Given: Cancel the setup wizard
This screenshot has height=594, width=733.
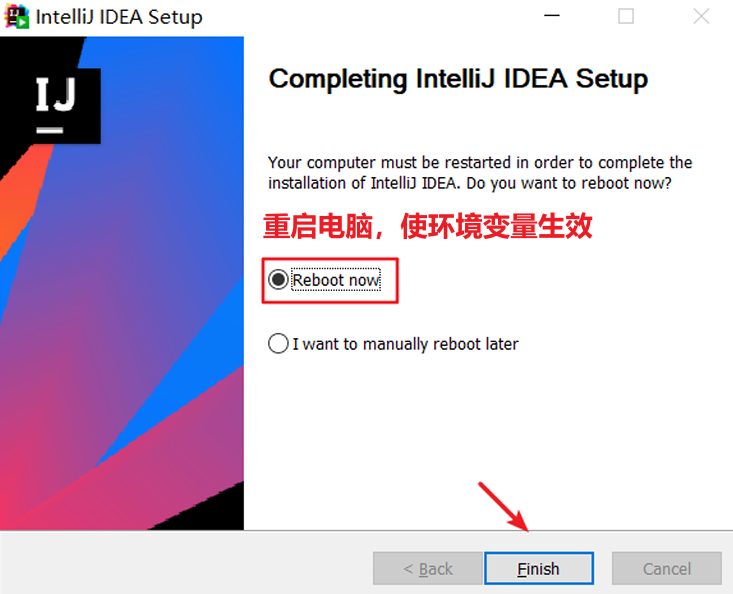Looking at the screenshot, I should click(x=666, y=569).
